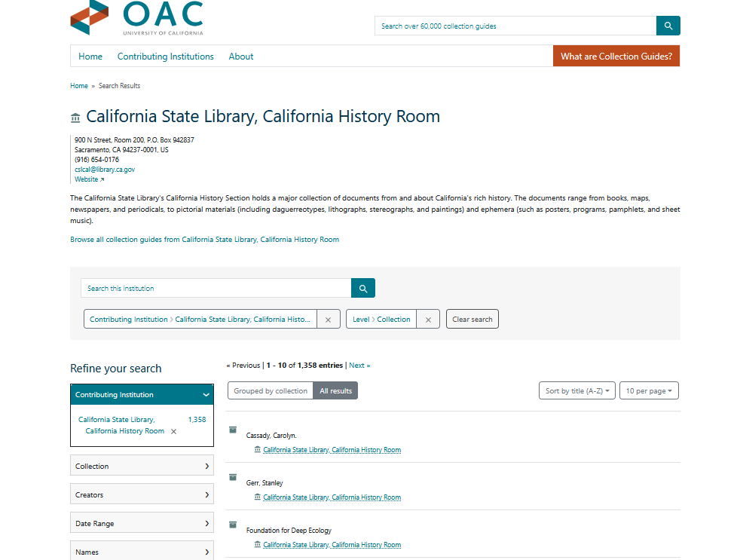Click the Clear search button

coord(472,320)
